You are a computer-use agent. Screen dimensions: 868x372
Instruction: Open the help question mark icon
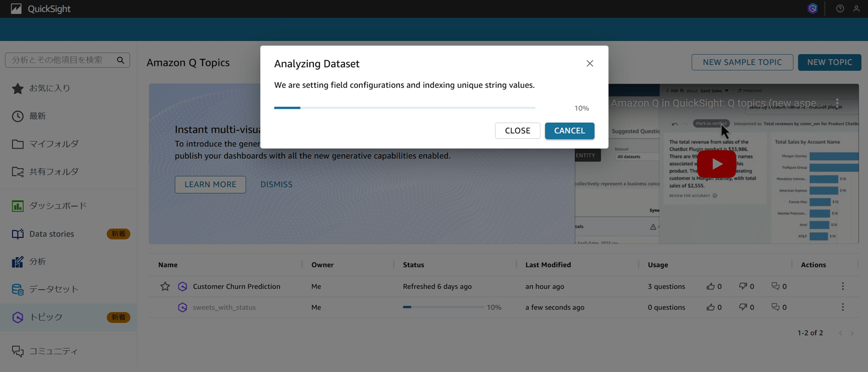(840, 9)
